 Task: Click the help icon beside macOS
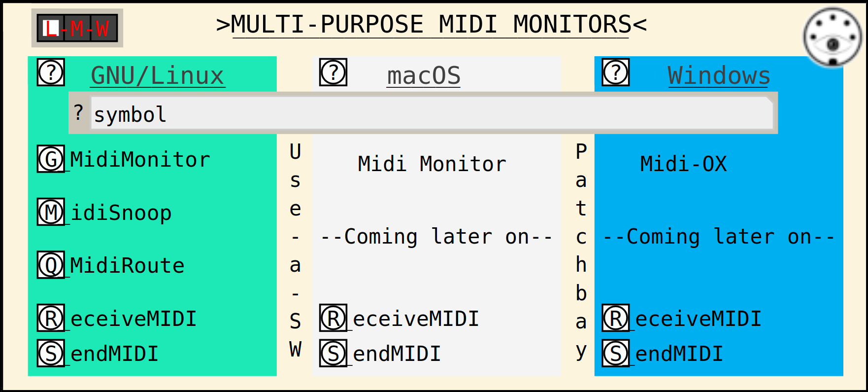(x=333, y=72)
